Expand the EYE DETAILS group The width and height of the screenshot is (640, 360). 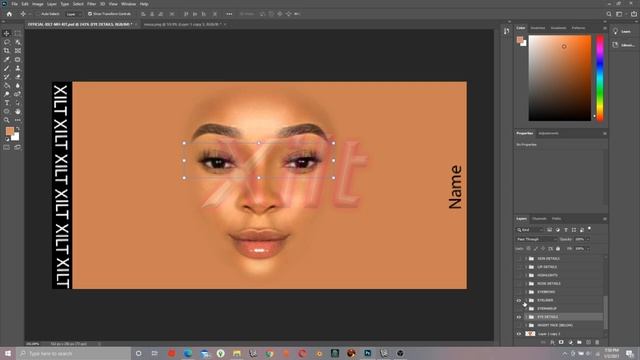526,317
